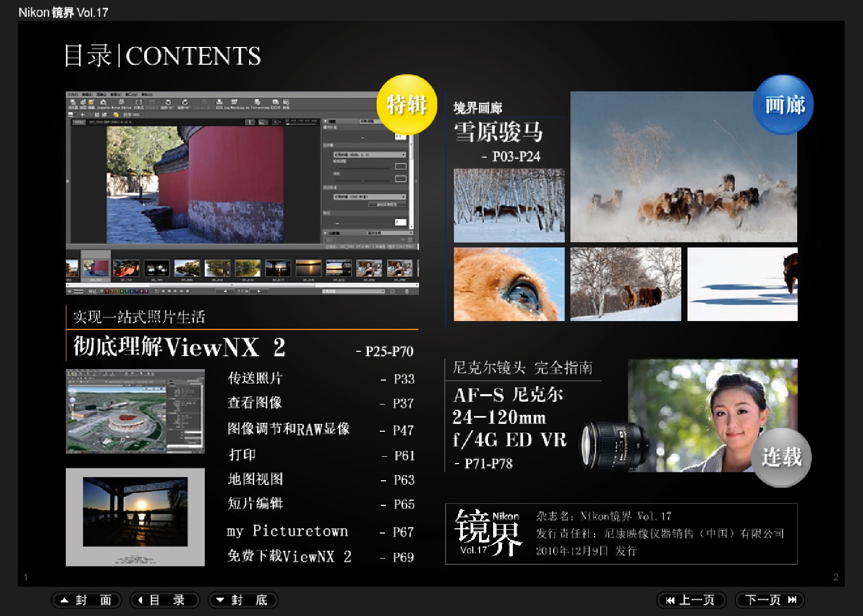Click page number P47

coord(403,430)
